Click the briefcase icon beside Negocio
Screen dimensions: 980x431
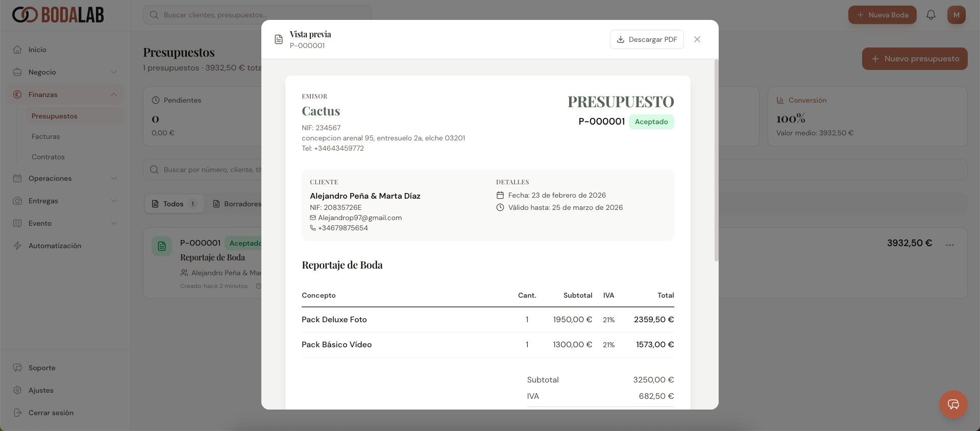[17, 72]
